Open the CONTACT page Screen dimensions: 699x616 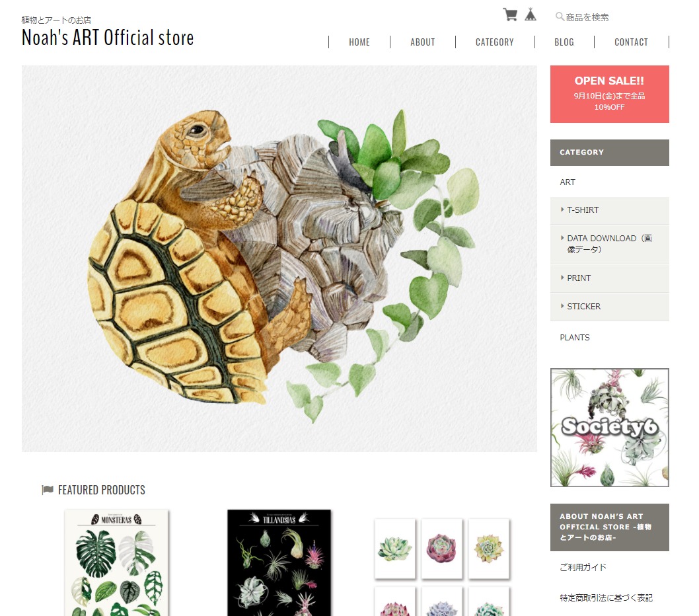[631, 42]
